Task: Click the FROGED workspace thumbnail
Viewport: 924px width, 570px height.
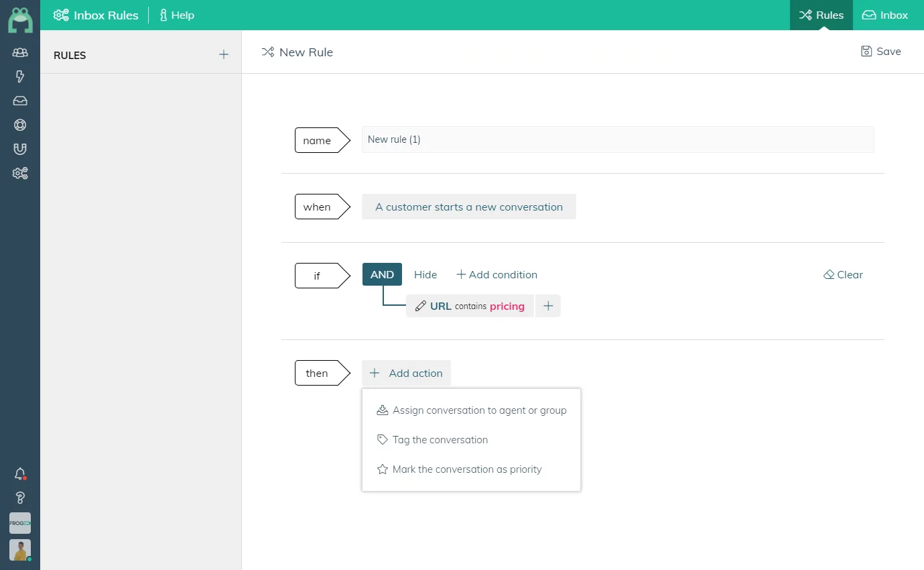Action: [20, 523]
